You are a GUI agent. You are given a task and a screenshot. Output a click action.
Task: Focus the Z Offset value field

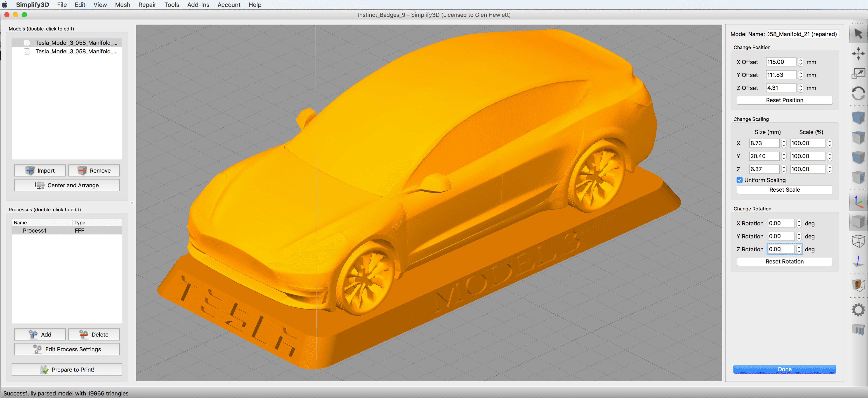click(781, 88)
